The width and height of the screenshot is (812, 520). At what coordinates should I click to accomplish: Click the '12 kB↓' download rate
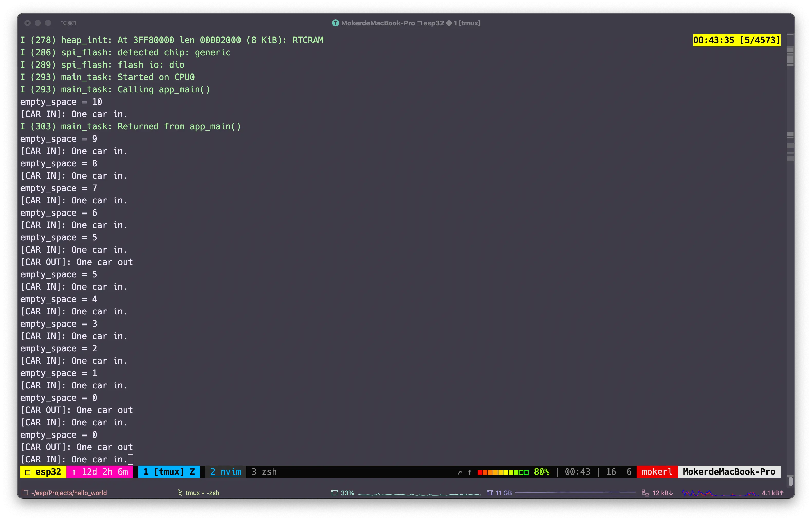(662, 493)
